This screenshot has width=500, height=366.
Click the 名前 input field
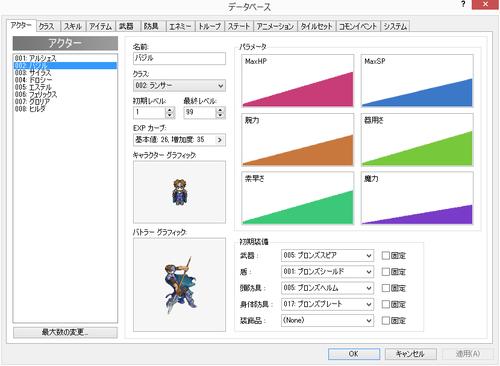(179, 58)
